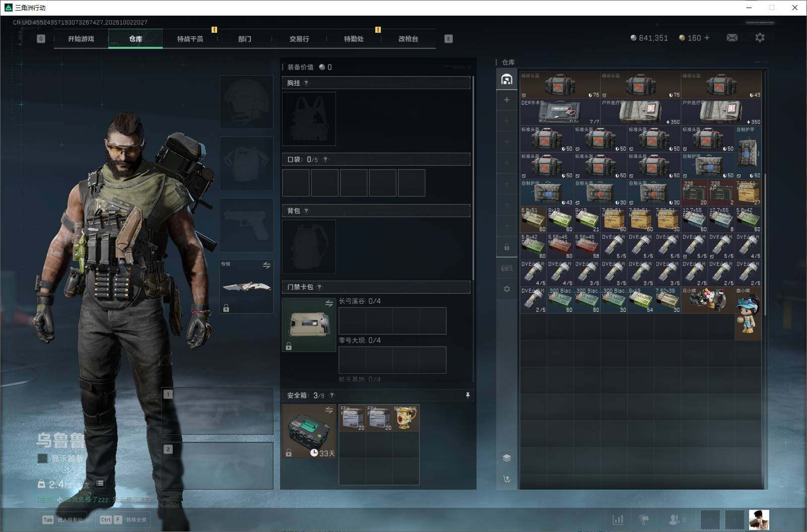Open friends list icon showing 3
Image resolution: width=807 pixels, height=532 pixels.
tap(677, 519)
